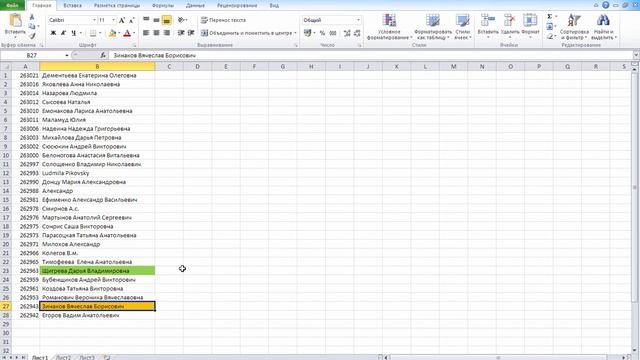Click Merge and Center (Объединить и поместить в центре)

pos(247,33)
